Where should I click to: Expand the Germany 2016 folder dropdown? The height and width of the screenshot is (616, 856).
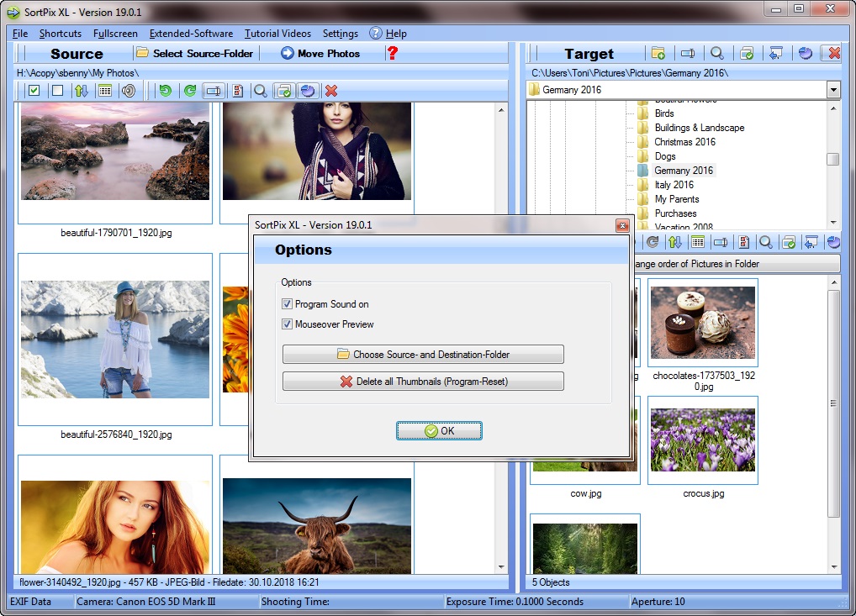(x=832, y=90)
